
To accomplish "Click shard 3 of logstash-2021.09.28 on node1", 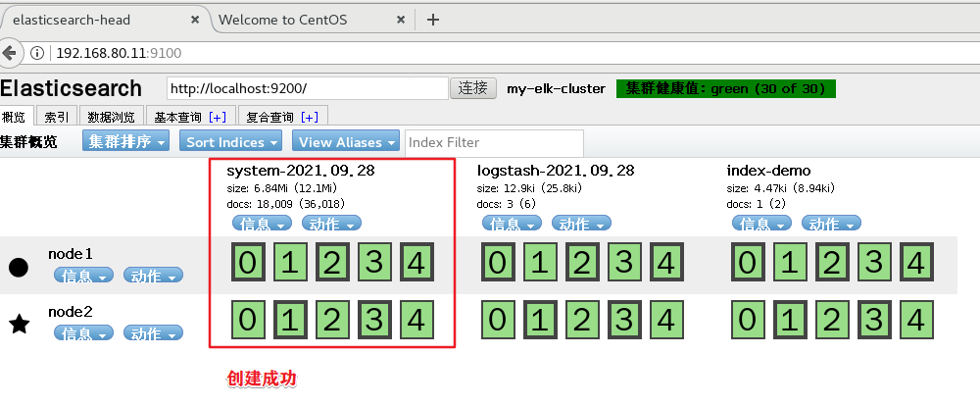I will pyautogui.click(x=623, y=262).
